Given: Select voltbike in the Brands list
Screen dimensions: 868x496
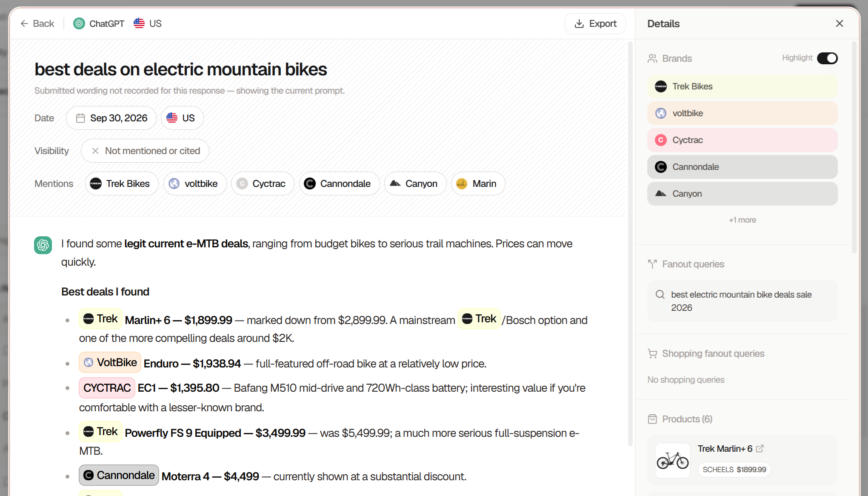Looking at the screenshot, I should 742,113.
